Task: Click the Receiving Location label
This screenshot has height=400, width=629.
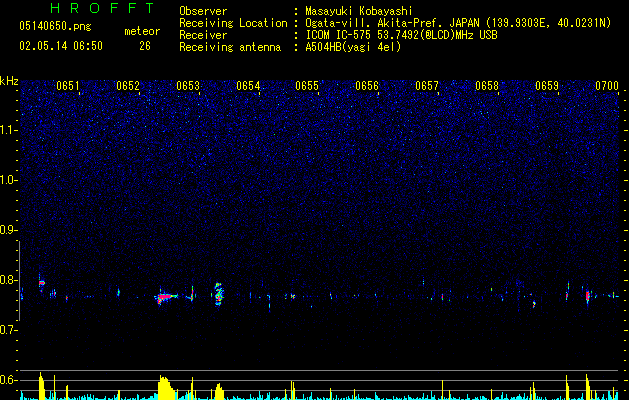Action: (233, 23)
